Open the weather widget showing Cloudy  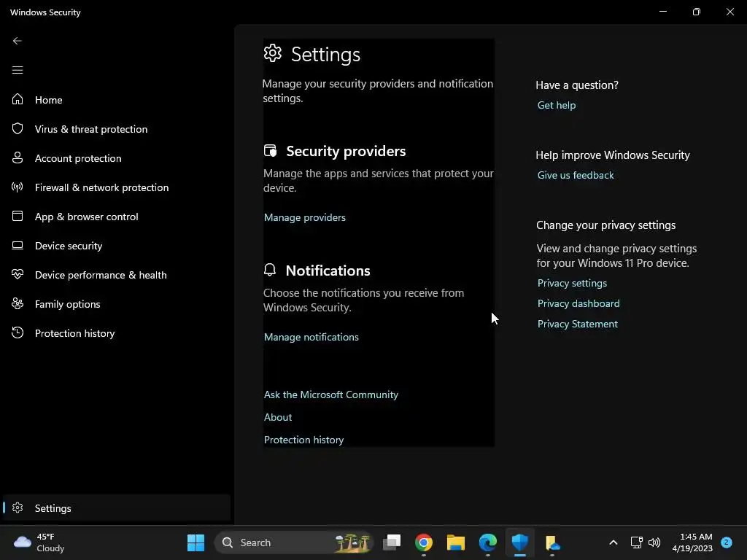coord(39,542)
